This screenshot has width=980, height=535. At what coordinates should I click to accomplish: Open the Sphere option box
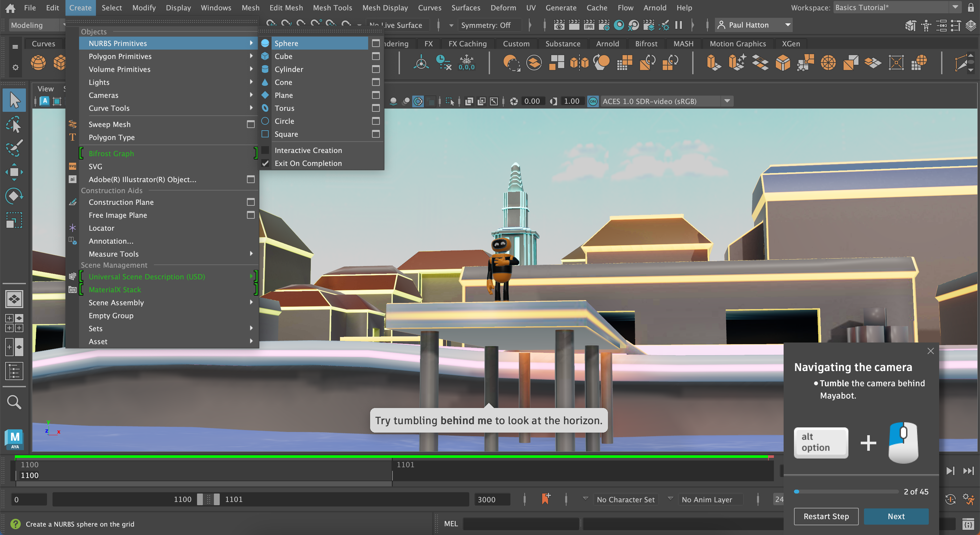[376, 43]
